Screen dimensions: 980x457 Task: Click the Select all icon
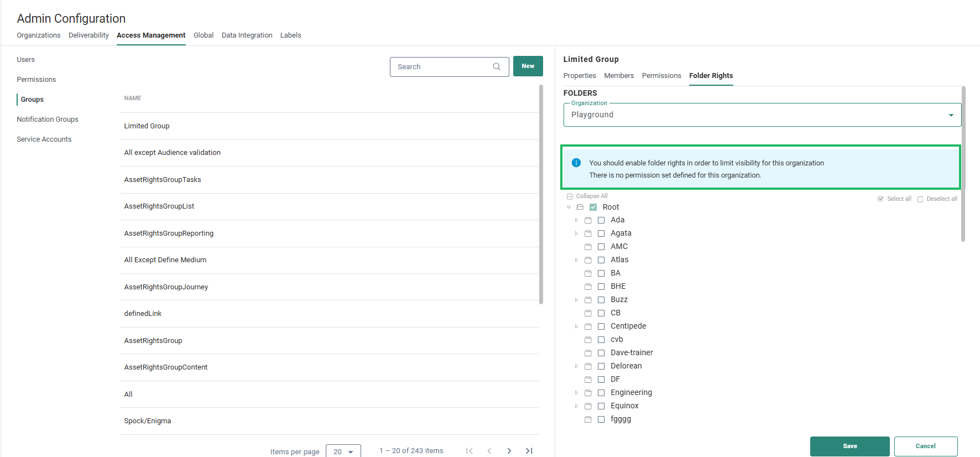pos(880,199)
